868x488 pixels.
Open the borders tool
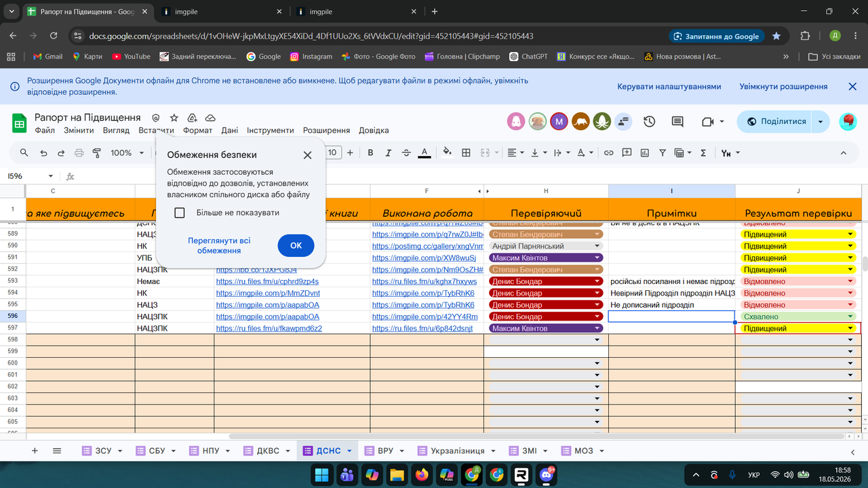pos(466,153)
